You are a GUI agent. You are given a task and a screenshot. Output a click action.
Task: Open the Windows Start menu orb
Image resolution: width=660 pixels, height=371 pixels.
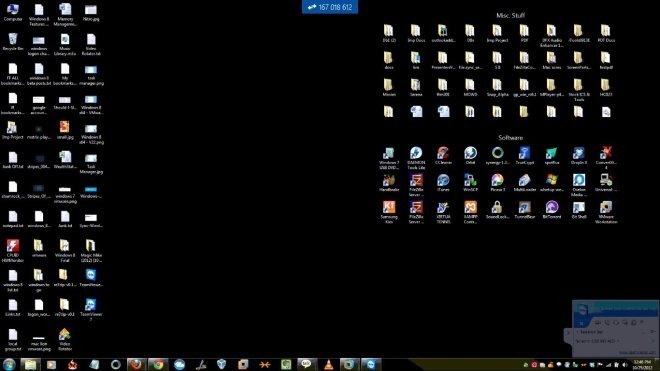coord(9,364)
